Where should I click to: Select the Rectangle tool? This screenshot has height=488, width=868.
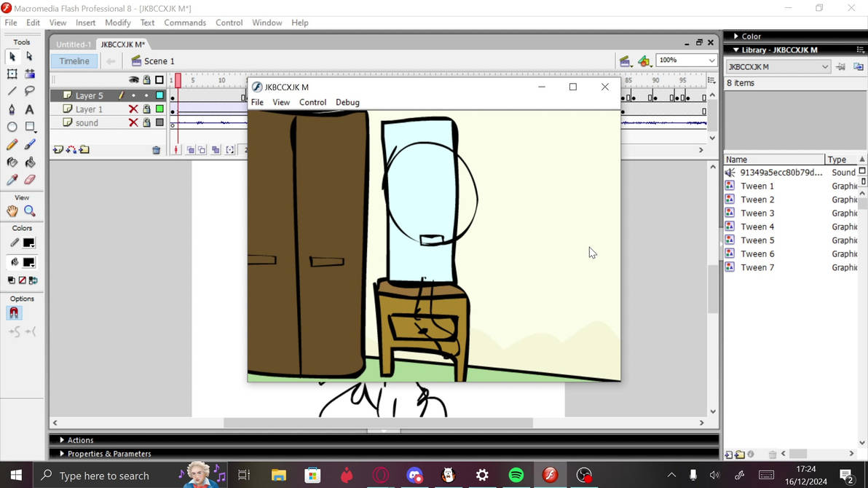tap(29, 127)
